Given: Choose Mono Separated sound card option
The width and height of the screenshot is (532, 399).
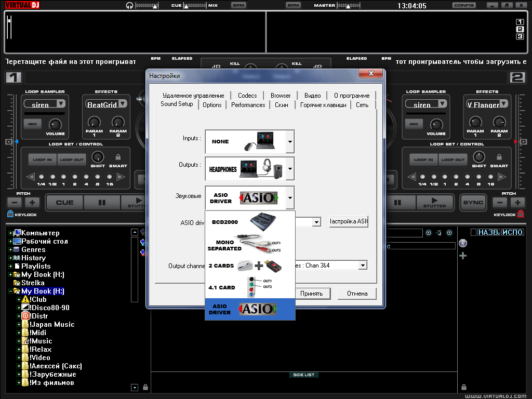Looking at the screenshot, I should (250, 244).
